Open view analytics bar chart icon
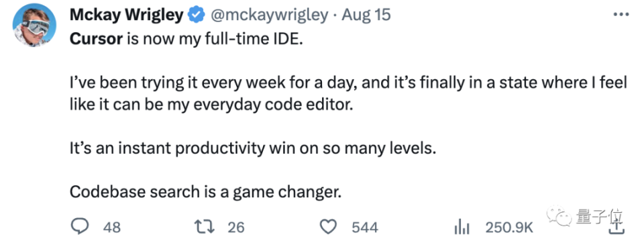Image resolution: width=644 pixels, height=245 pixels. tap(462, 228)
